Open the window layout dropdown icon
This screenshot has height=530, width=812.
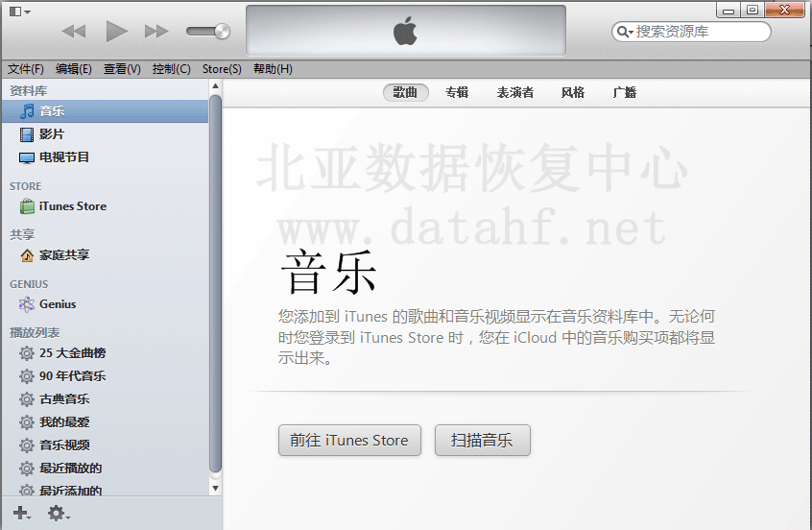click(20, 12)
